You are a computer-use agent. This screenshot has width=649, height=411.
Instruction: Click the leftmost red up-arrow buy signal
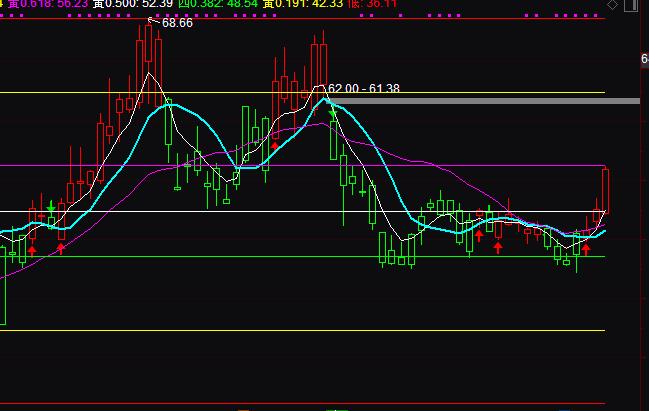click(x=32, y=248)
